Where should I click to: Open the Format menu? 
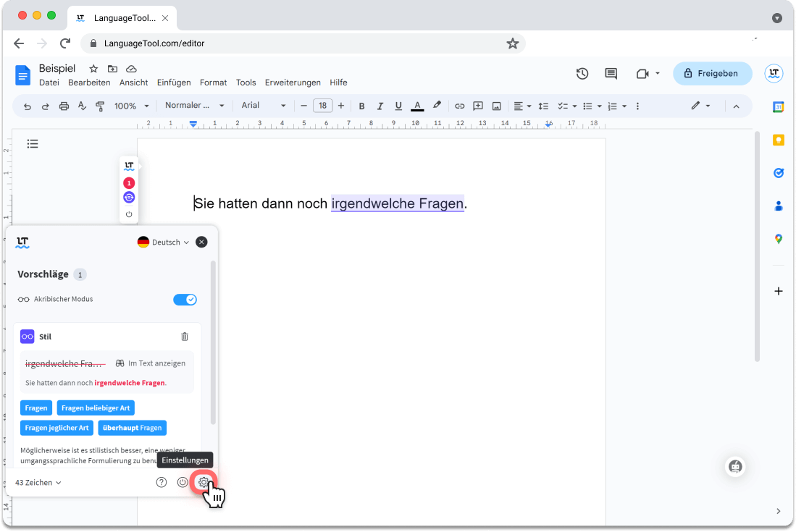(x=213, y=83)
